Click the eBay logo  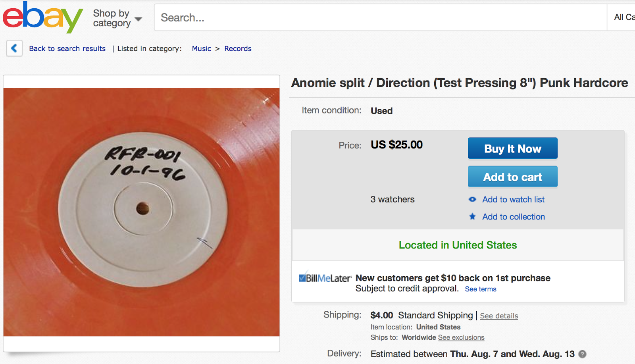pyautogui.click(x=42, y=17)
